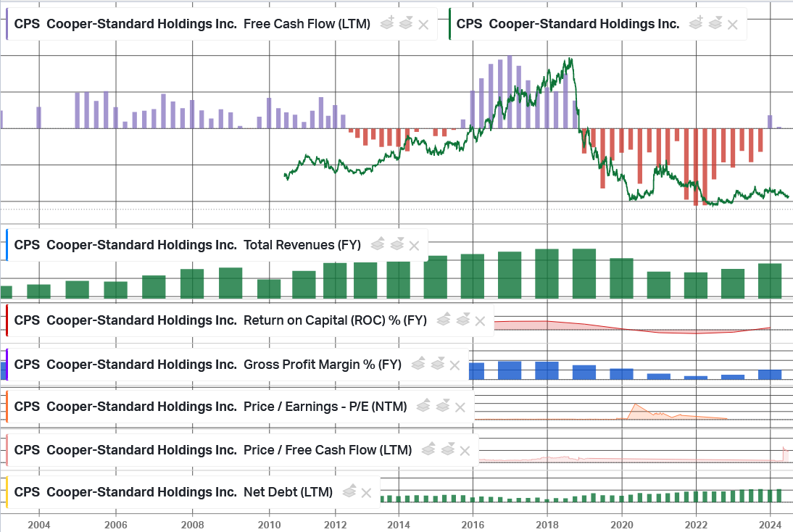Move the CPS price series down a pane
The height and width of the screenshot is (532, 793).
coord(715,22)
